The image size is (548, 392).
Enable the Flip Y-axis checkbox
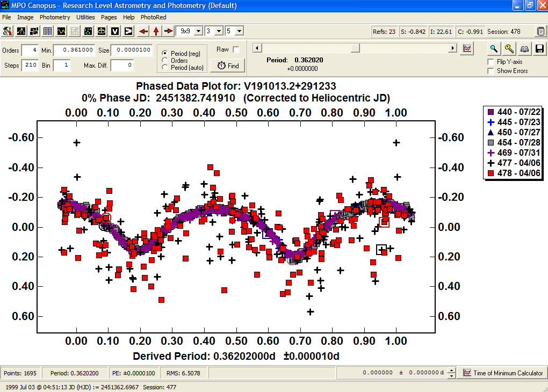491,62
